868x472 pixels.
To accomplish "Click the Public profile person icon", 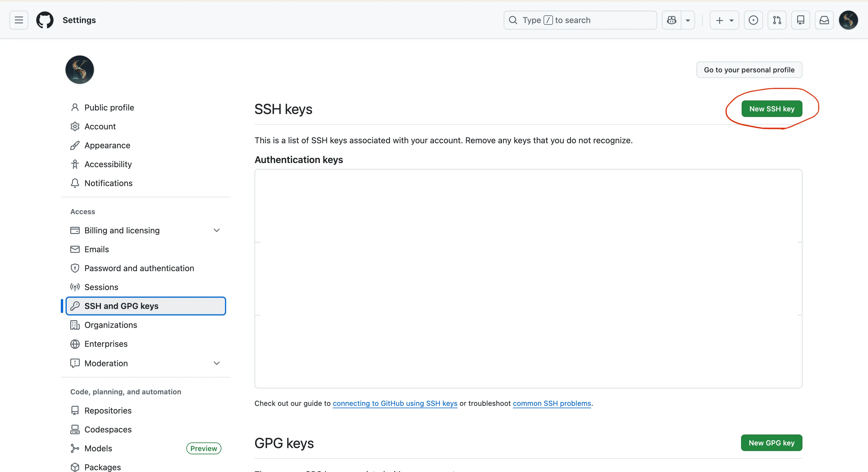I will coord(75,108).
